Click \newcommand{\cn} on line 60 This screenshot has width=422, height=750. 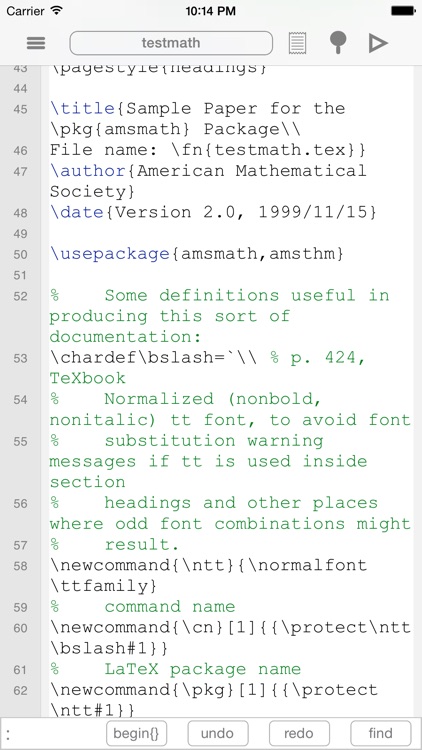[137, 628]
